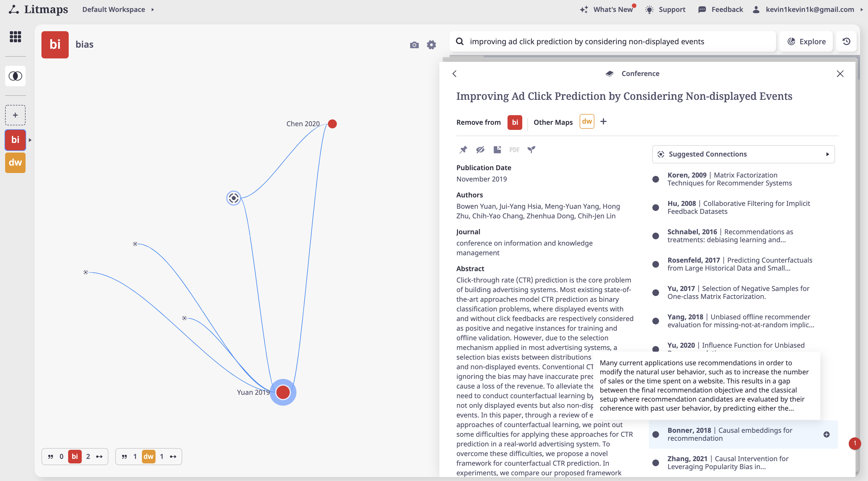The width and height of the screenshot is (868, 481).
Task: Select the red 'bi' map in the sidebar
Action: pos(15,140)
